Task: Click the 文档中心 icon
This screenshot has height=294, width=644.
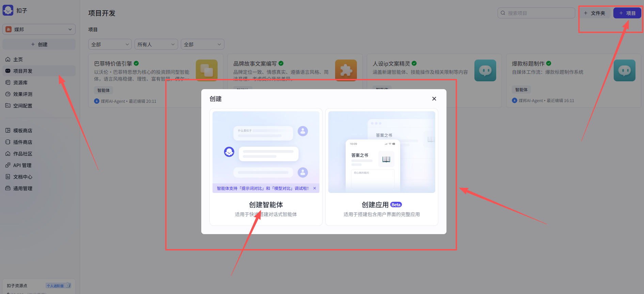Action: click(8, 177)
